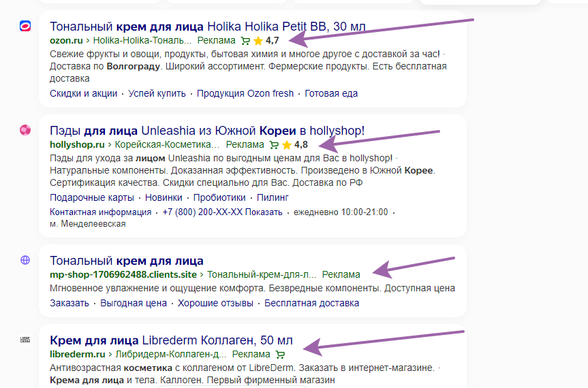Image resolution: width=588 pixels, height=388 pixels.
Task: Click the Реклама label in the hollyshop.ru row
Action: [x=245, y=144]
